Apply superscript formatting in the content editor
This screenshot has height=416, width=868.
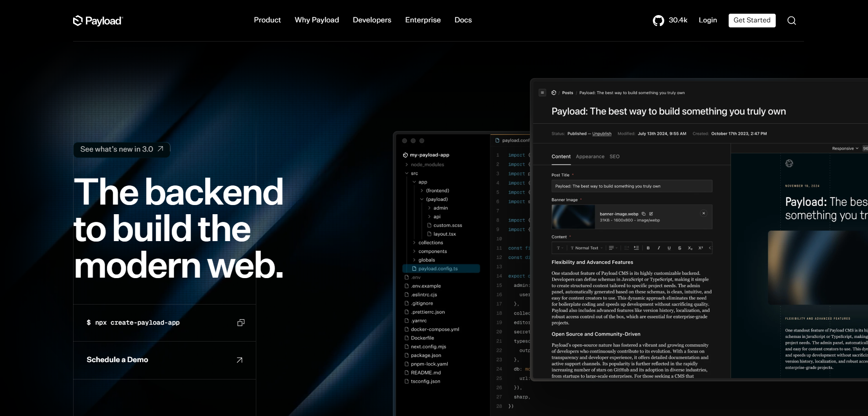[701, 248]
